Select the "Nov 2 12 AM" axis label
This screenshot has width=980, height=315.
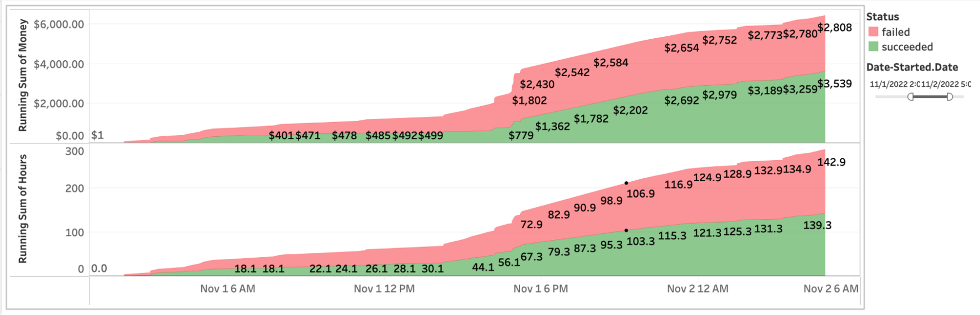pos(696,288)
